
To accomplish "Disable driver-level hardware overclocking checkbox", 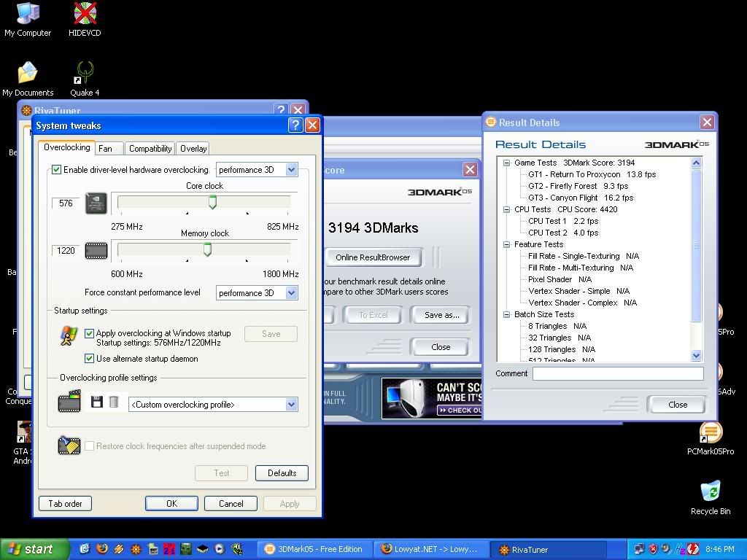I will pyautogui.click(x=57, y=170).
